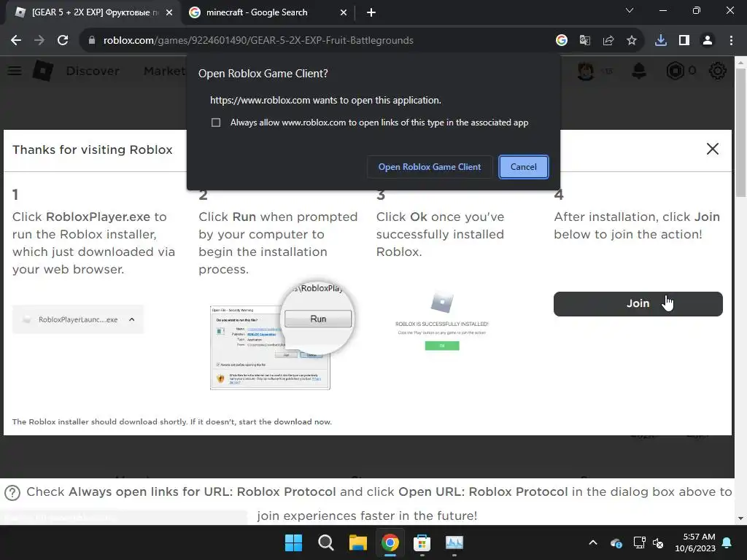Open the Chrome profile icon

pos(708,41)
